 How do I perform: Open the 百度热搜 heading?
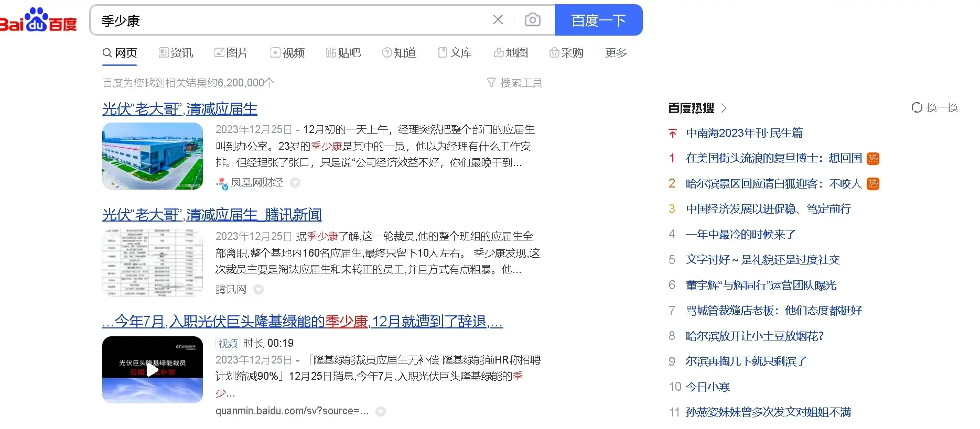pyautogui.click(x=691, y=108)
